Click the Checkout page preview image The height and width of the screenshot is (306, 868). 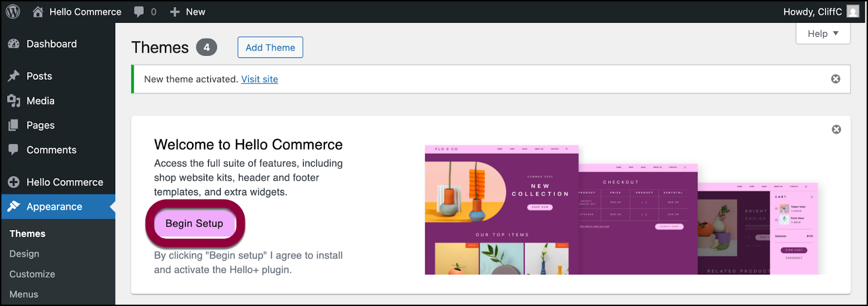[x=638, y=219]
